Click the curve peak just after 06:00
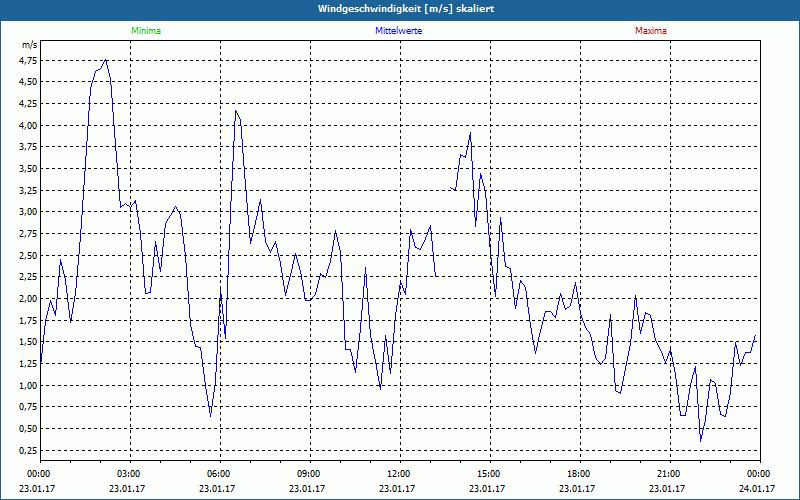 pyautogui.click(x=235, y=111)
